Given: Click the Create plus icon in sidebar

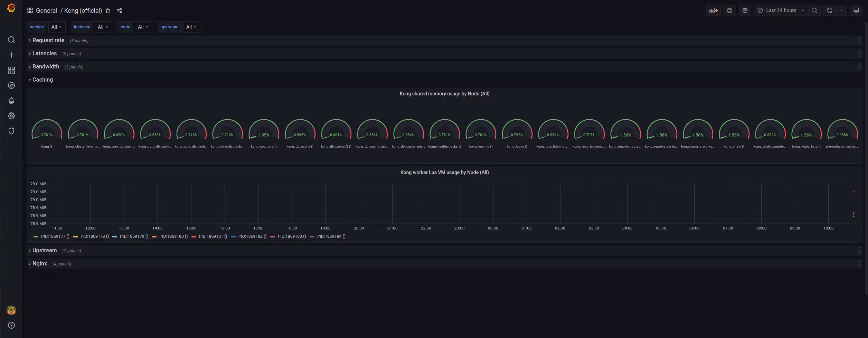Looking at the screenshot, I should point(11,55).
